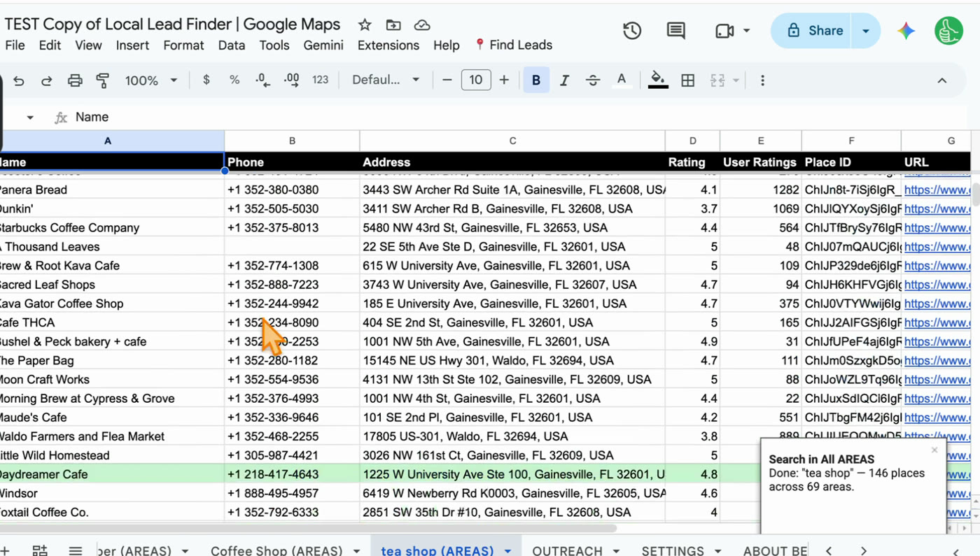This screenshot has height=556, width=980.
Task: Close the Search in All AREAS popup
Action: pyautogui.click(x=934, y=450)
